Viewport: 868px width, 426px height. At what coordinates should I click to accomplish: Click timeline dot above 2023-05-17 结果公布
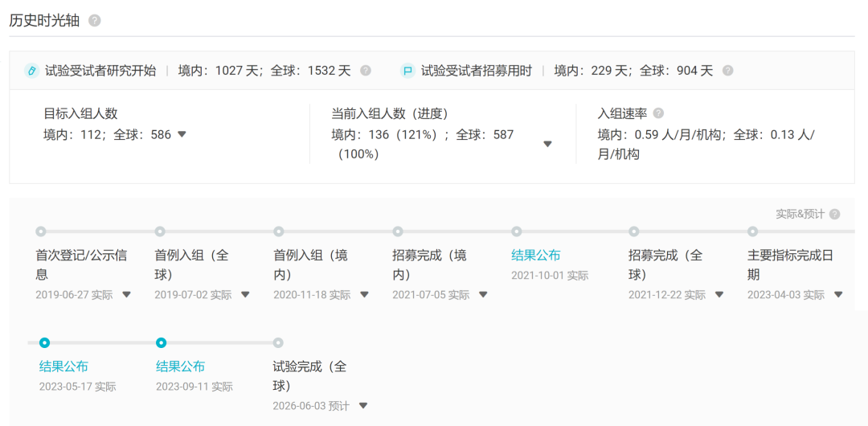point(44,342)
